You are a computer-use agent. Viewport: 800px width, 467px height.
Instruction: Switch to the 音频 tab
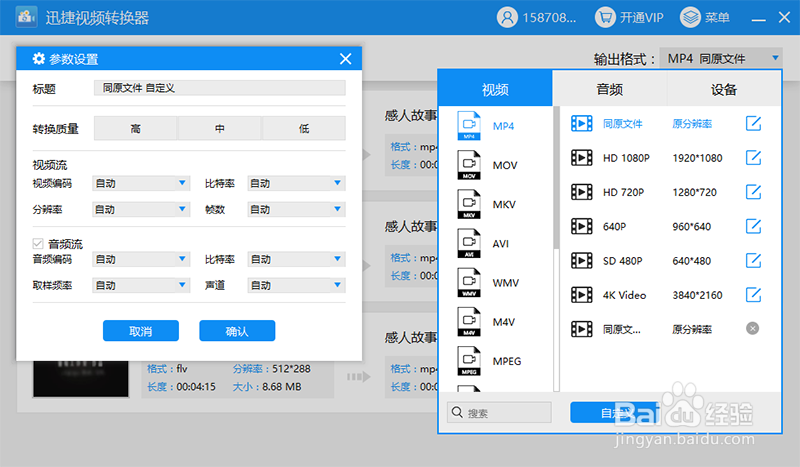[x=610, y=89]
